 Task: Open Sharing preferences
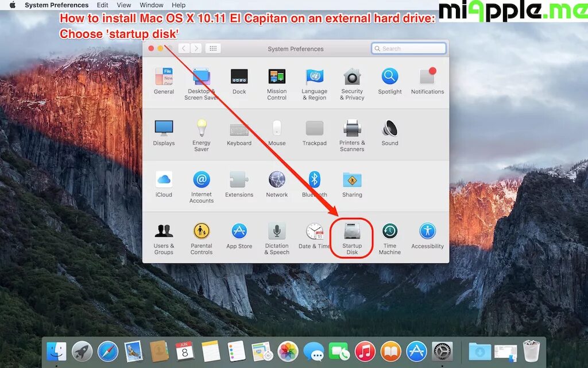pos(352,184)
